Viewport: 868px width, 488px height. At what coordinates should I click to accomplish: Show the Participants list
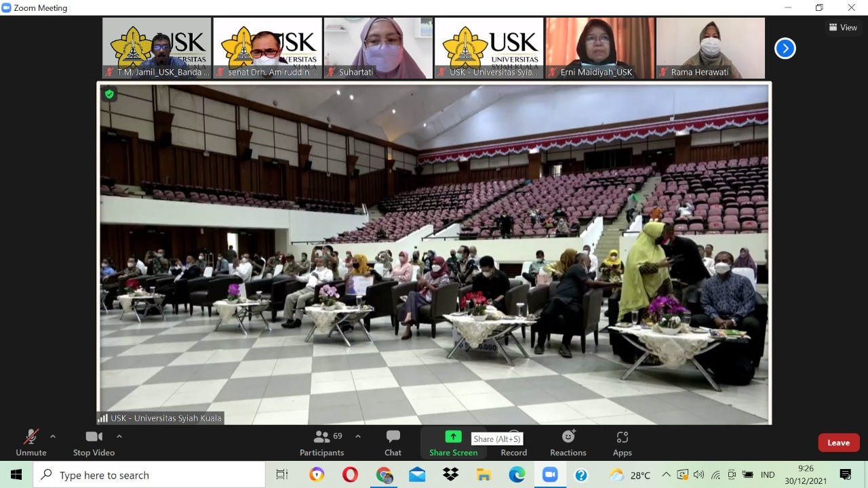click(x=322, y=443)
